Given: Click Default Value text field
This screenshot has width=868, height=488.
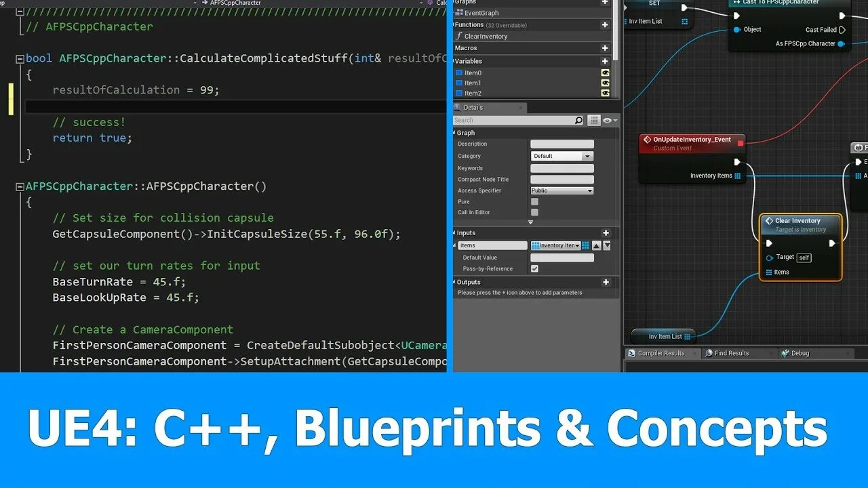Looking at the screenshot, I should 562,258.
